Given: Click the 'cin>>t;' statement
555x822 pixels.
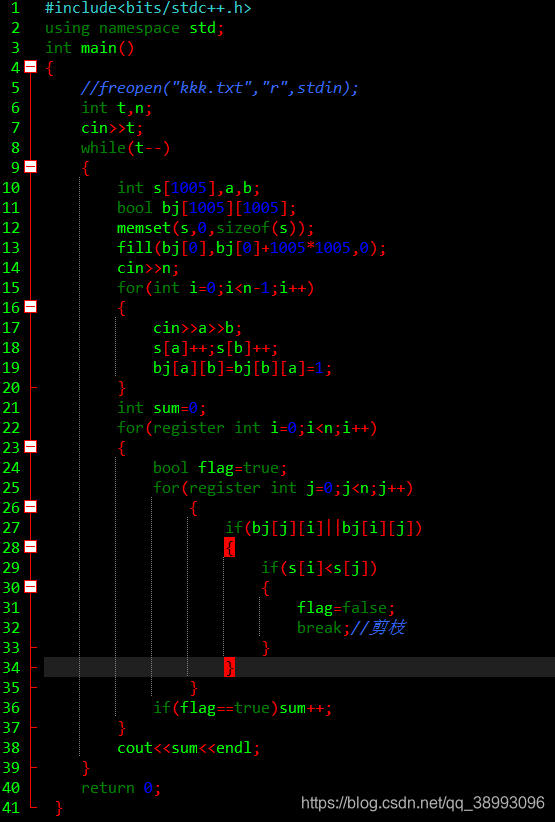Looking at the screenshot, I should click(112, 128).
